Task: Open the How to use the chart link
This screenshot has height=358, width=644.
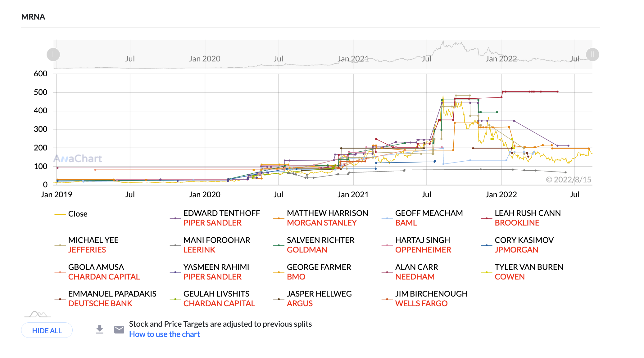Action: coord(164,334)
